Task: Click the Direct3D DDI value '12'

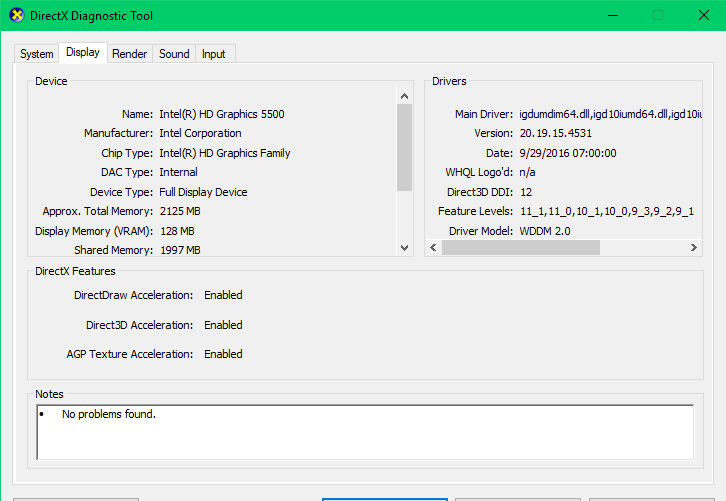Action: coord(526,192)
